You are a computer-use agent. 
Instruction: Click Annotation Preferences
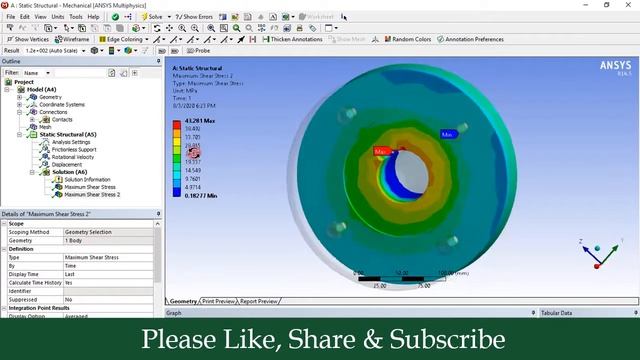tap(470, 39)
